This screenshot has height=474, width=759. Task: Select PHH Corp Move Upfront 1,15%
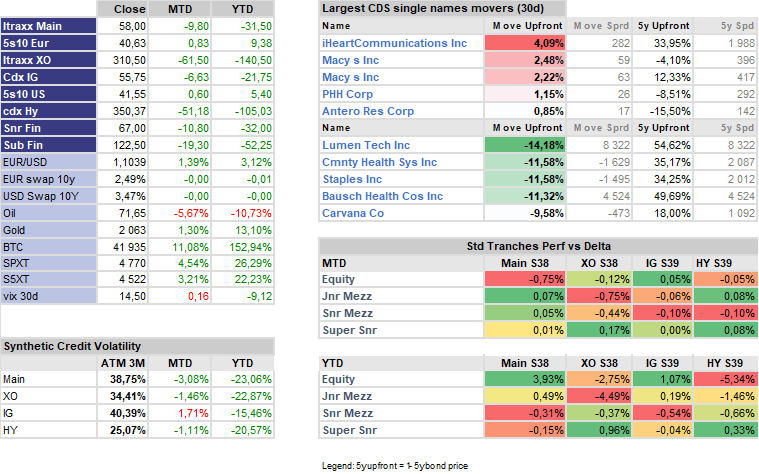click(x=525, y=94)
